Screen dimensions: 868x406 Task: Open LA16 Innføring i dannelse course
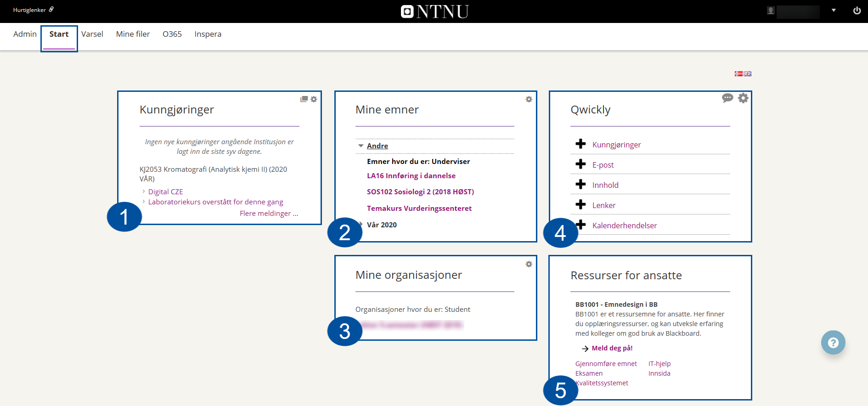point(411,175)
